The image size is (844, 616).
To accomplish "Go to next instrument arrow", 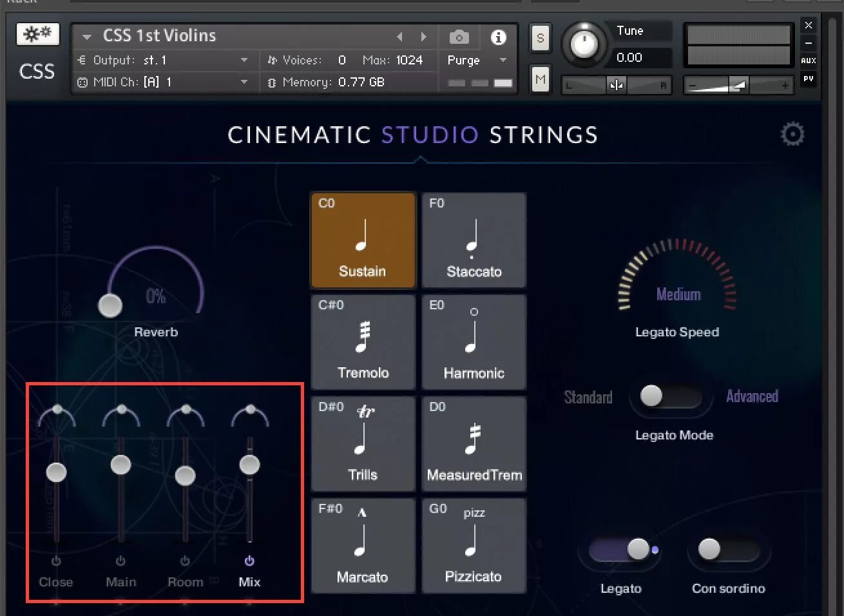I will (423, 37).
